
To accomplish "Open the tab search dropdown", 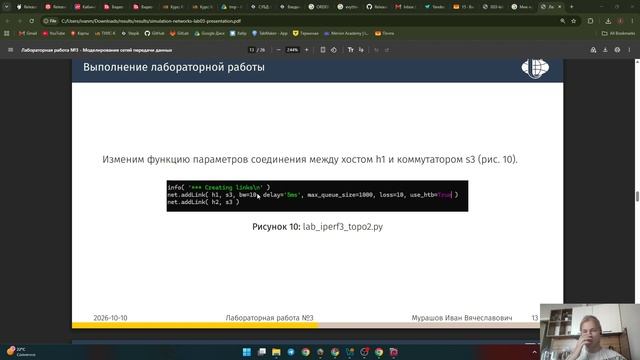I will pos(6,7).
